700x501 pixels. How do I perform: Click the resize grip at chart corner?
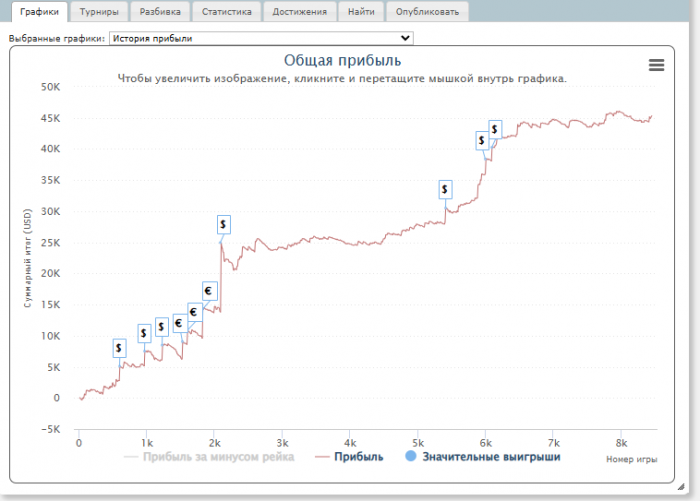680,487
